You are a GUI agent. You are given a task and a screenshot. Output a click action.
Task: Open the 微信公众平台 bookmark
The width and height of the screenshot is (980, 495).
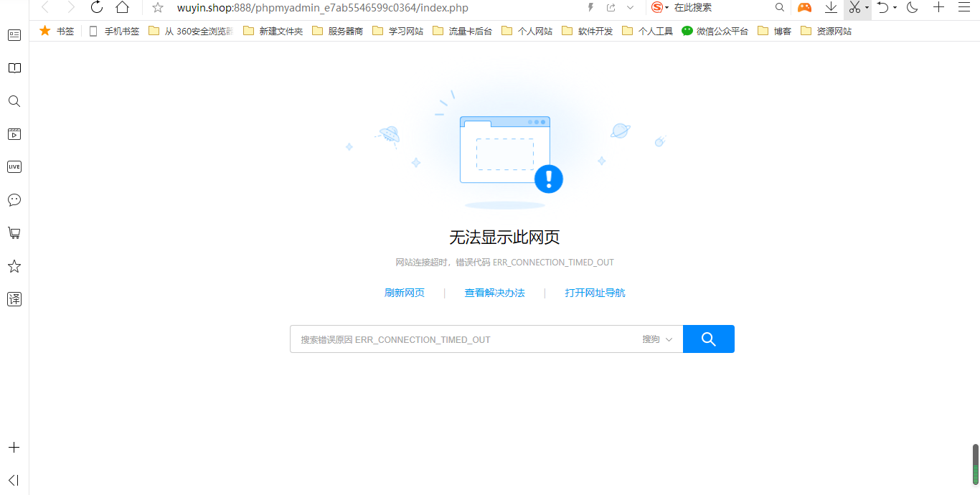click(715, 31)
